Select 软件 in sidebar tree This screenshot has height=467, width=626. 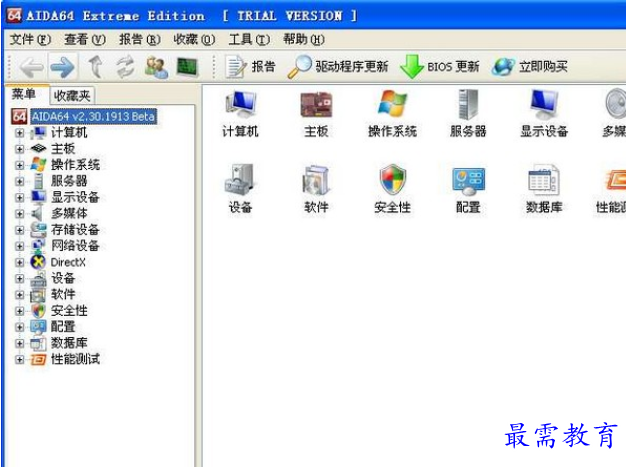coord(63,295)
